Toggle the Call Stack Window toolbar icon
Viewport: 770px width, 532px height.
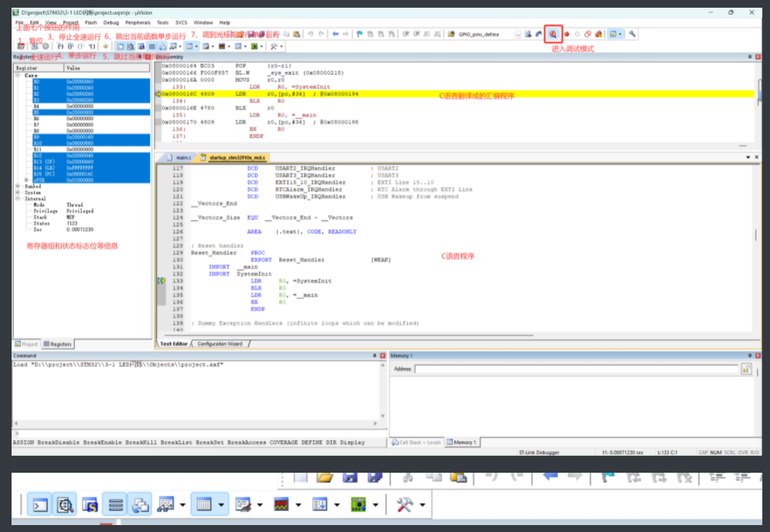pos(162,46)
